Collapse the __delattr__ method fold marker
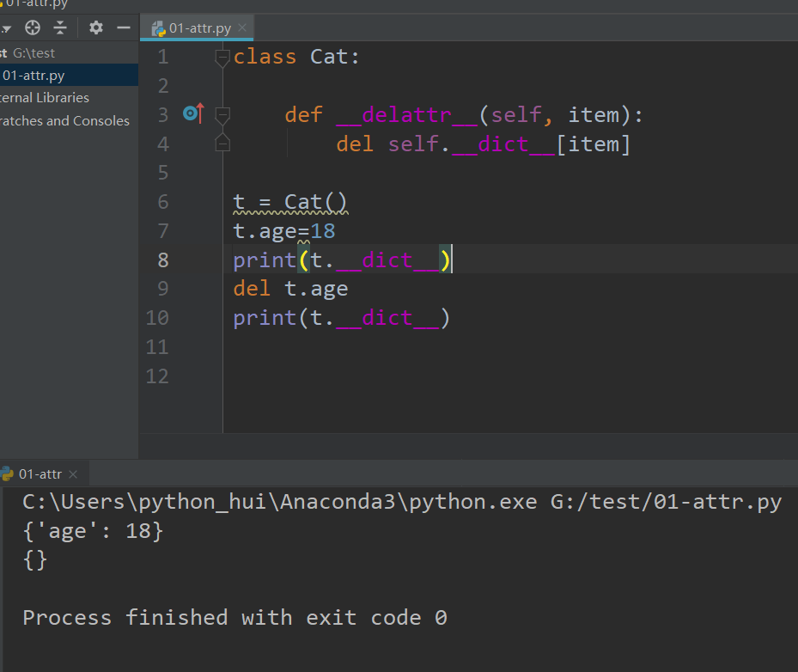Viewport: 798px width, 672px height. [222, 115]
